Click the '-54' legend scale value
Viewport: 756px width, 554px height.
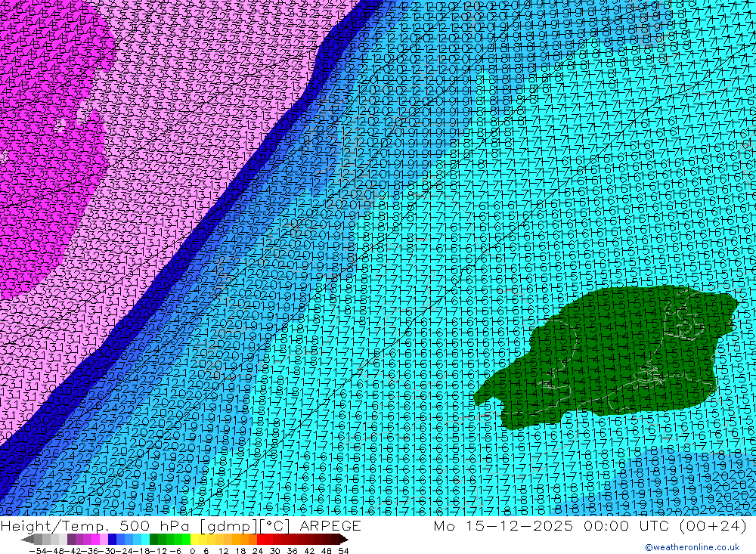point(38,551)
